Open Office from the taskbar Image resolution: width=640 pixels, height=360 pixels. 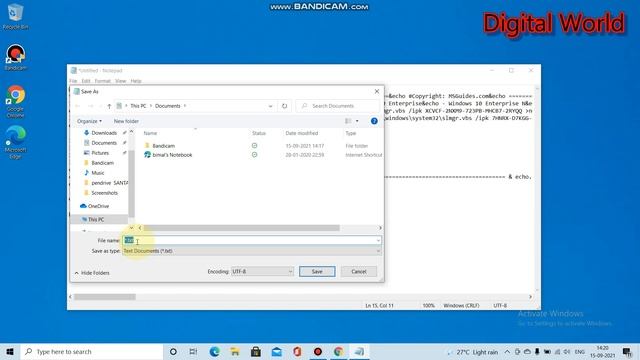(297, 351)
